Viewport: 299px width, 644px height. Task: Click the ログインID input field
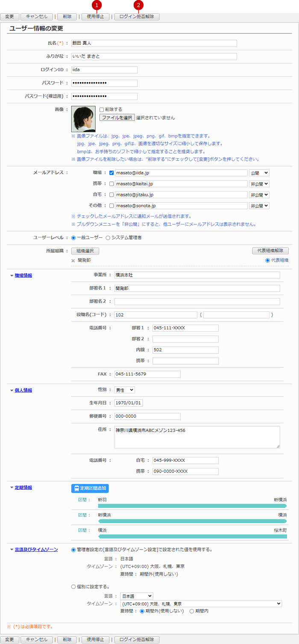(104, 70)
